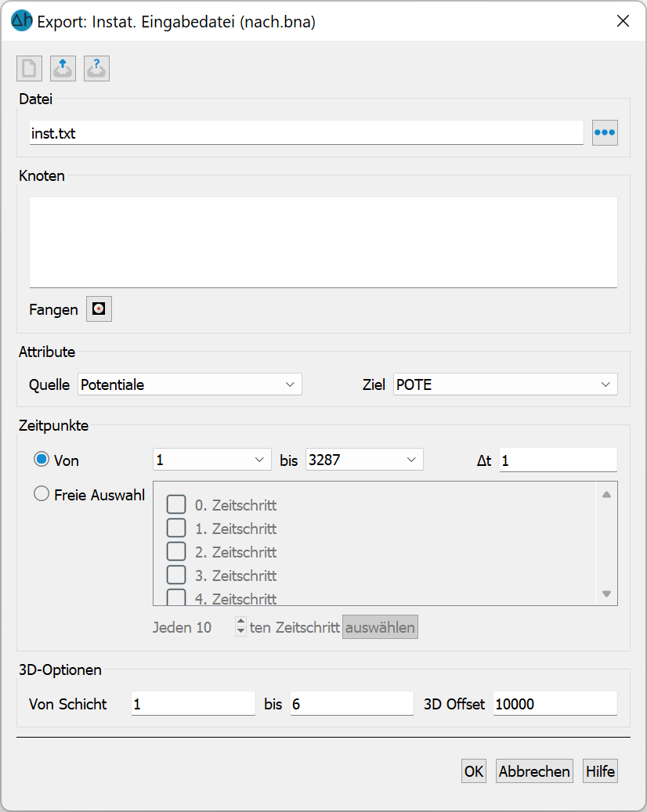Click the Abbrechen button
This screenshot has width=647, height=812.
534,771
